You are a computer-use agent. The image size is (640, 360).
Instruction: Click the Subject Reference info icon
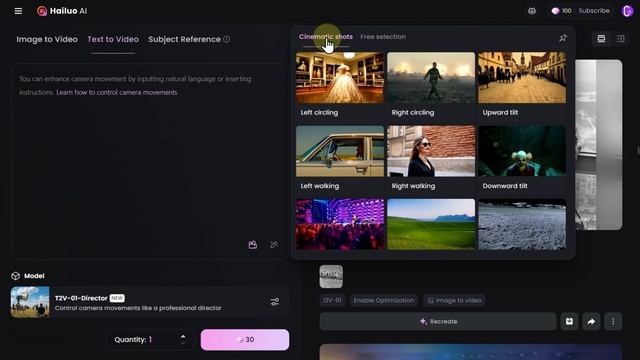pyautogui.click(x=227, y=39)
